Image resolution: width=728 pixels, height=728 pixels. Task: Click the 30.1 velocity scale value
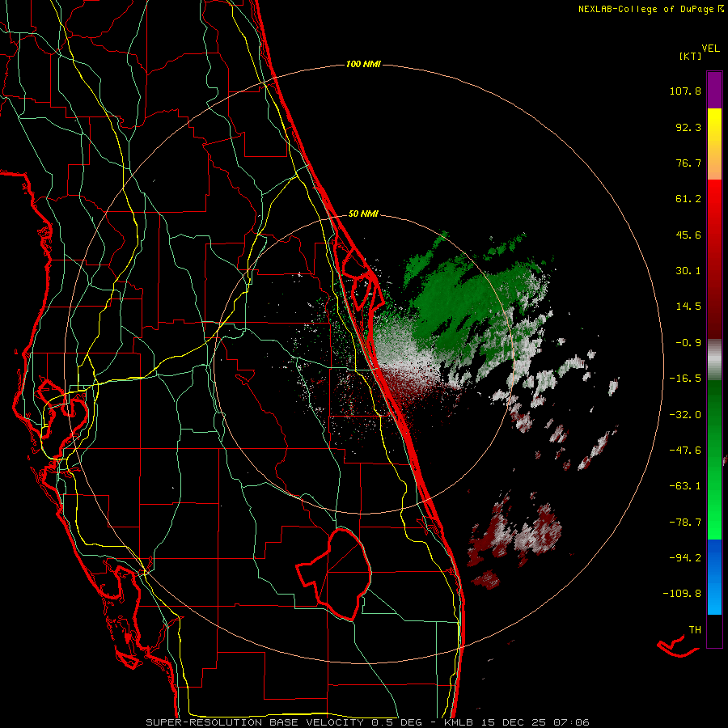coord(688,271)
